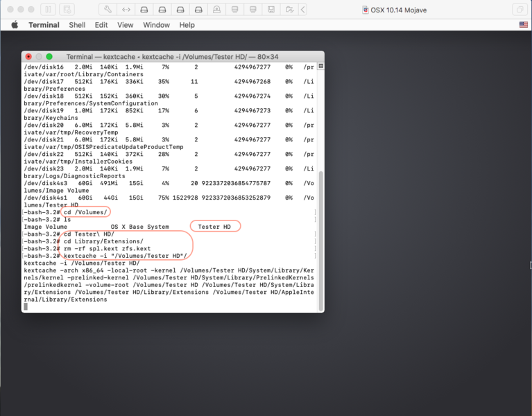Open the Window menu
The image size is (532, 416).
click(x=157, y=25)
